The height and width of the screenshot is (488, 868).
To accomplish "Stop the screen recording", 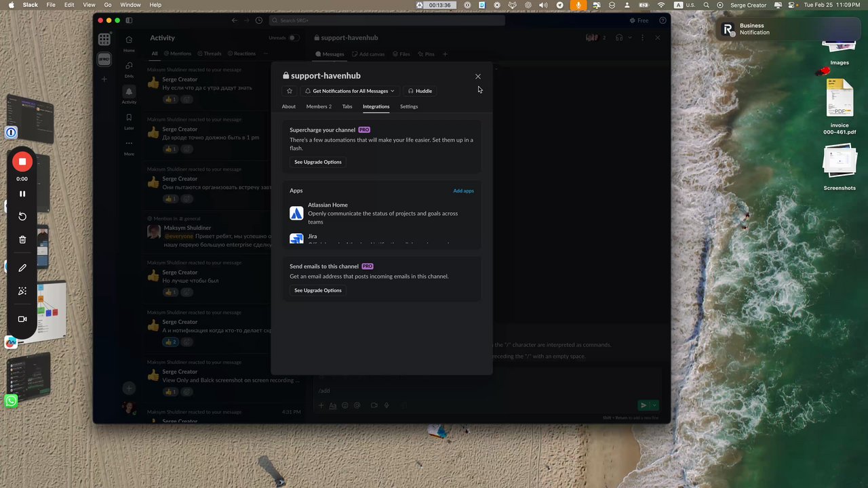I will (x=22, y=161).
